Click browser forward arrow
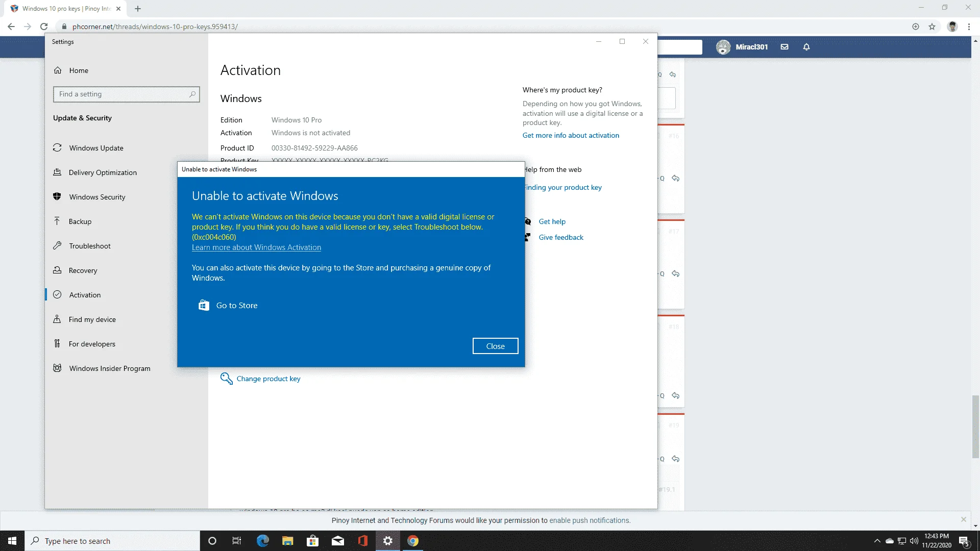Screen dimensions: 980x551 (28, 27)
